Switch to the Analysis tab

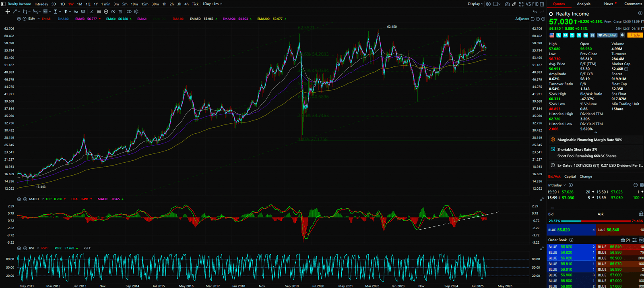583,4
